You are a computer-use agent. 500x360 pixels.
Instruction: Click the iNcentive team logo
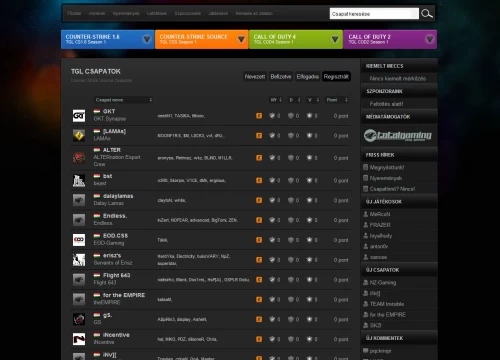click(79, 339)
